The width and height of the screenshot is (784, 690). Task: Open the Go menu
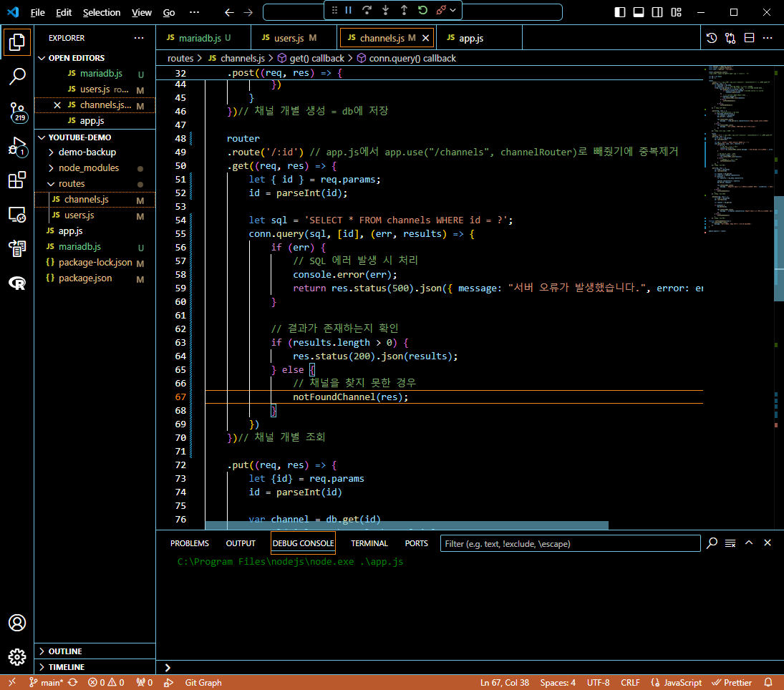click(x=169, y=12)
